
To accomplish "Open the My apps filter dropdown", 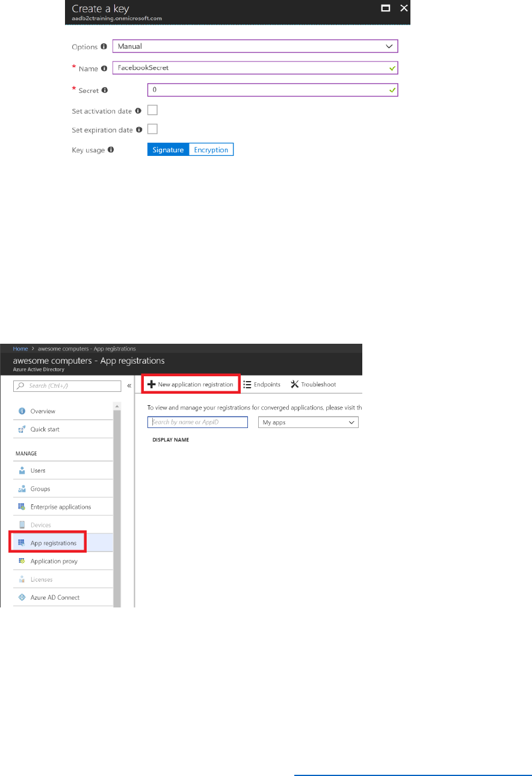I will pyautogui.click(x=308, y=422).
